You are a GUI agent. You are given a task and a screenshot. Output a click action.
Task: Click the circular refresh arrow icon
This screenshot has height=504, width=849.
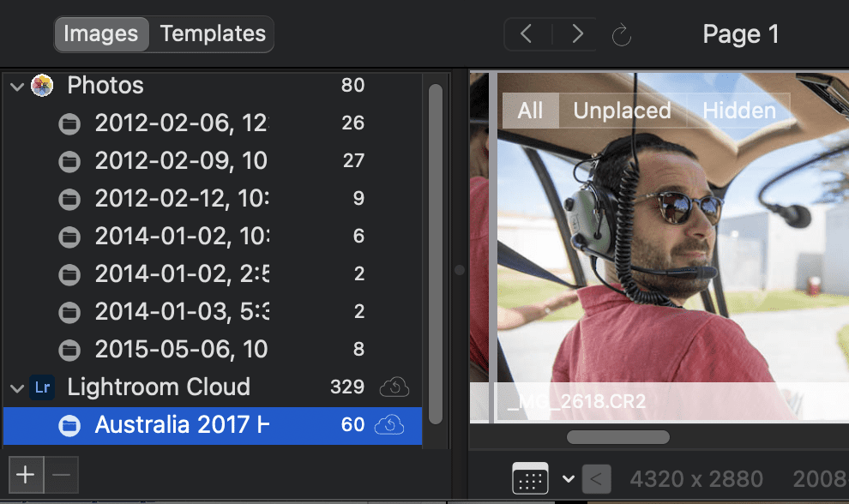pyautogui.click(x=621, y=35)
